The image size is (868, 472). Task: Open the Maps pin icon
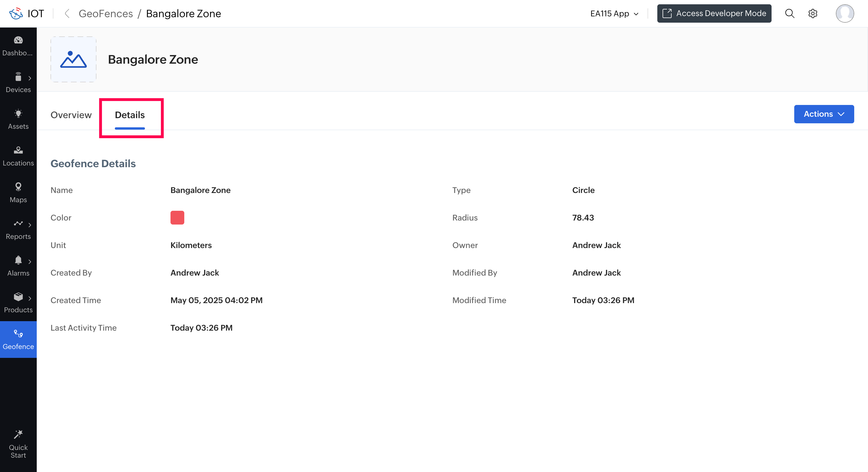18,187
